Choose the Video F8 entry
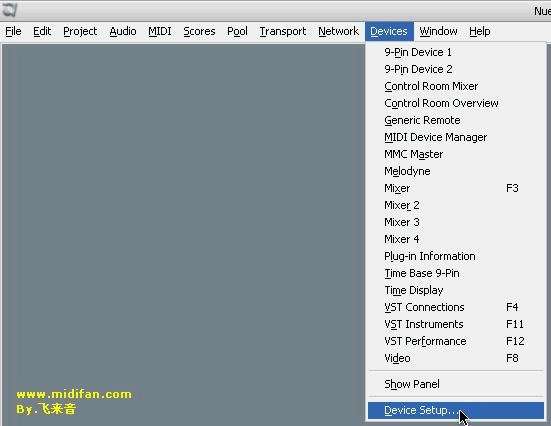Viewport: 551px width, 426px height. (456, 358)
